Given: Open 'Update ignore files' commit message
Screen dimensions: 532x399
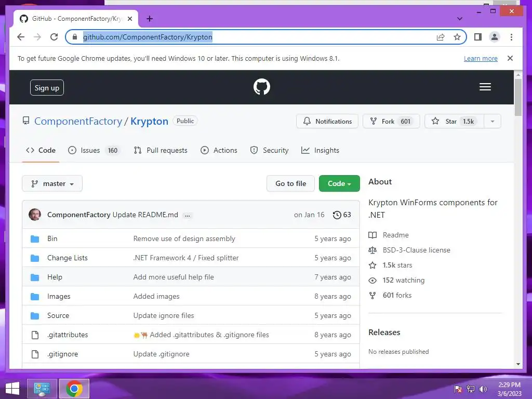Looking at the screenshot, I should (x=164, y=316).
